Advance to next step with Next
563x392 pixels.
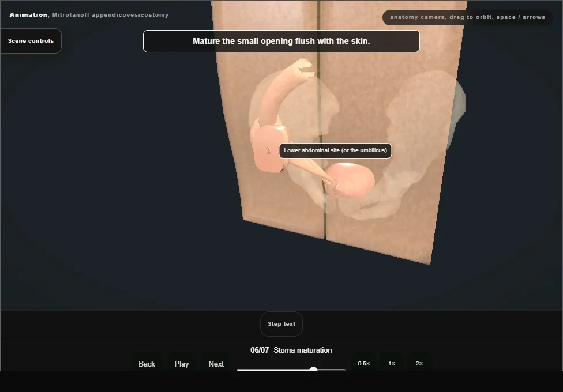point(216,364)
